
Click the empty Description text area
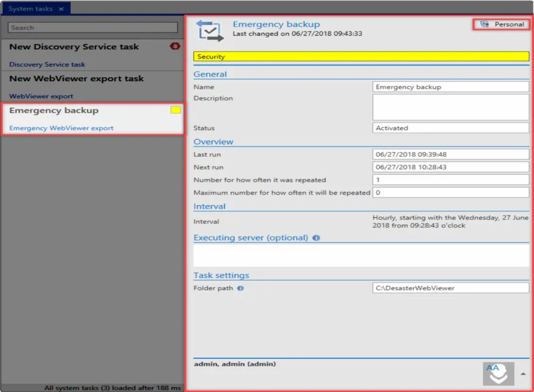[x=450, y=107]
